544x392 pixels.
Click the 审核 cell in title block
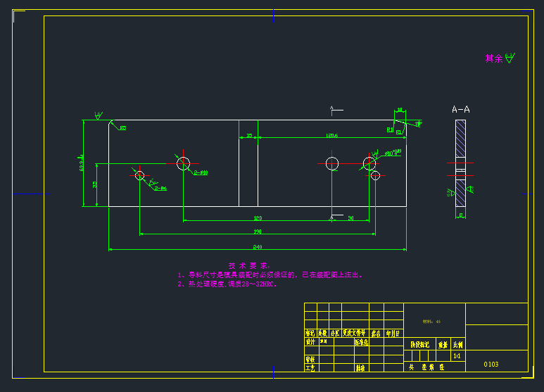tap(310, 360)
